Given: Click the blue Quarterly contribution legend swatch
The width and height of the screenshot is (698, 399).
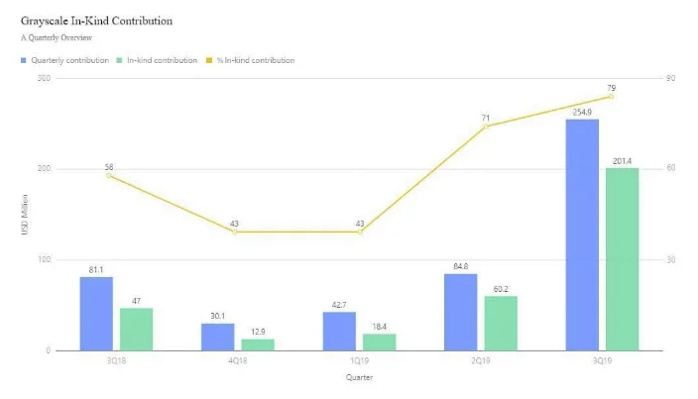Looking at the screenshot, I should (24, 60).
